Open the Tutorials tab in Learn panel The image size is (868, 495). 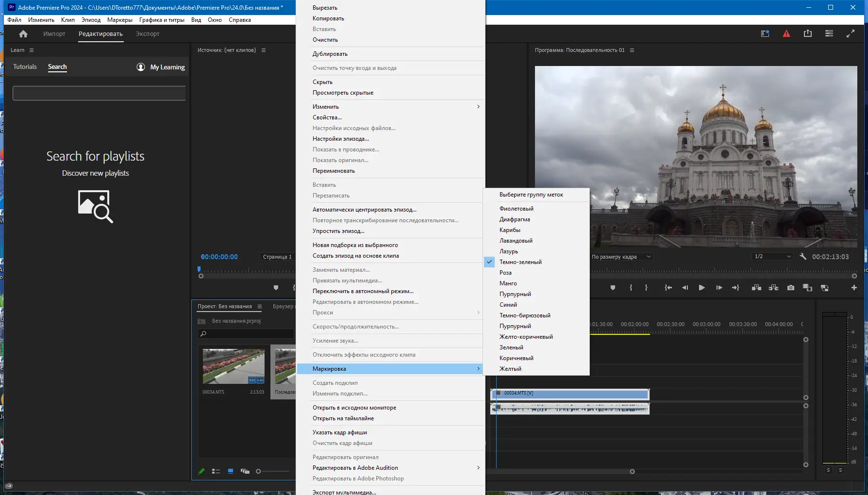click(25, 67)
